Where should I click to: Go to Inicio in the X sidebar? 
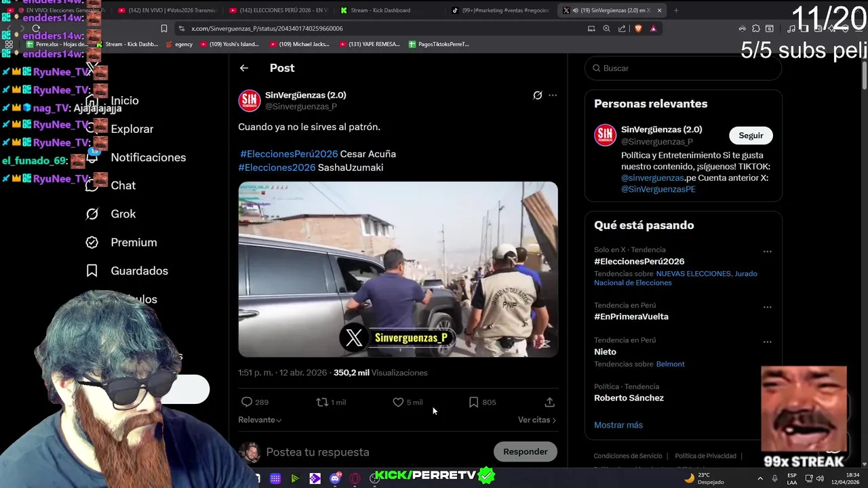click(112, 100)
